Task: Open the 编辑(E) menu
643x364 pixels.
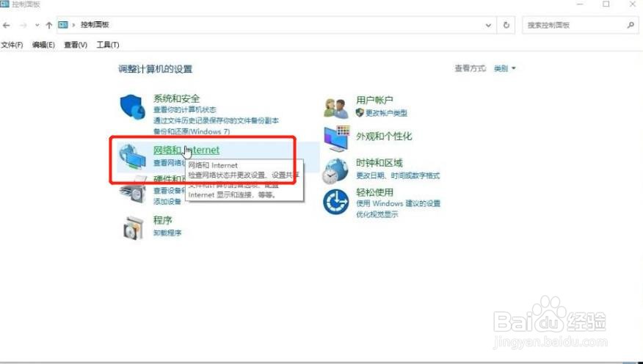Action: [43, 45]
